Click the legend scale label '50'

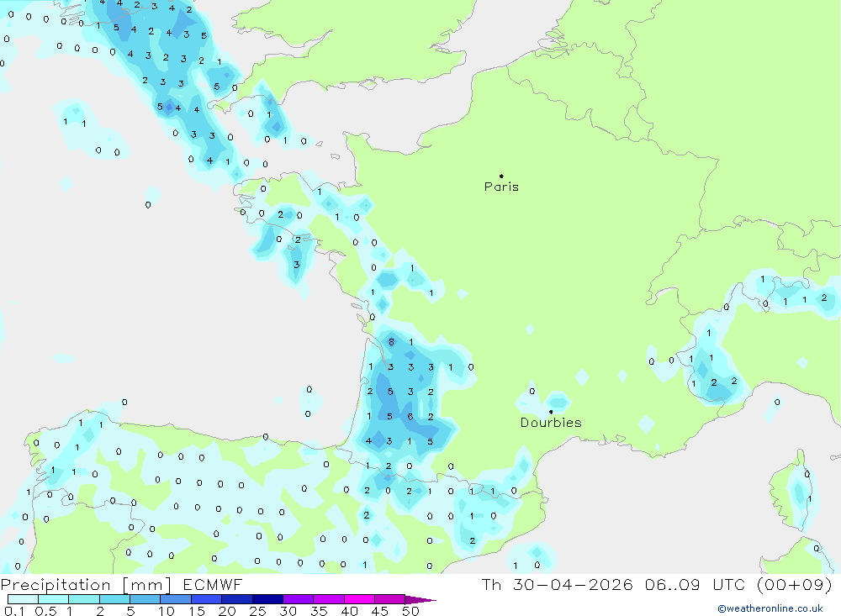click(410, 611)
